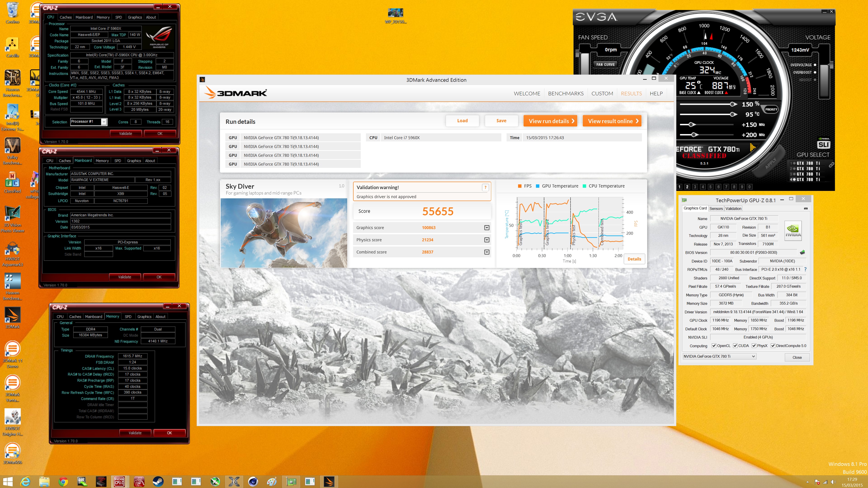Click Details button under chart
The image size is (868, 488).
pos(634,259)
